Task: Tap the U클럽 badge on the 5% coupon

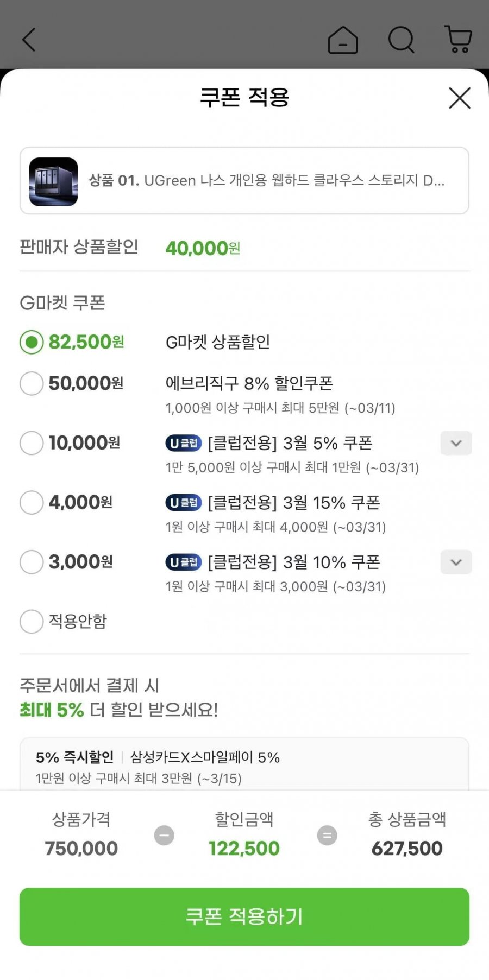Action: (x=184, y=443)
